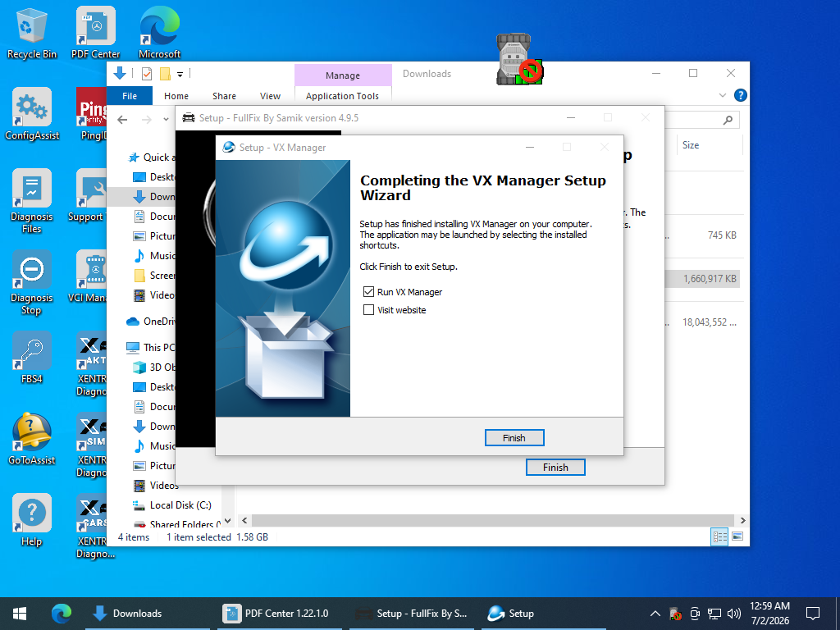840x630 pixels.
Task: Select Local Disk (C:) in navigation pane
Action: coord(172,505)
